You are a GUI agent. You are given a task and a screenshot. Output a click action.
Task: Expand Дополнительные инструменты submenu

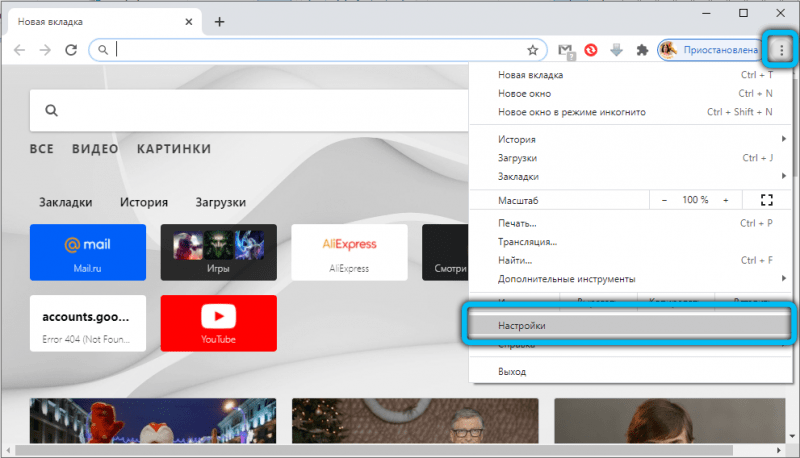[631, 279]
